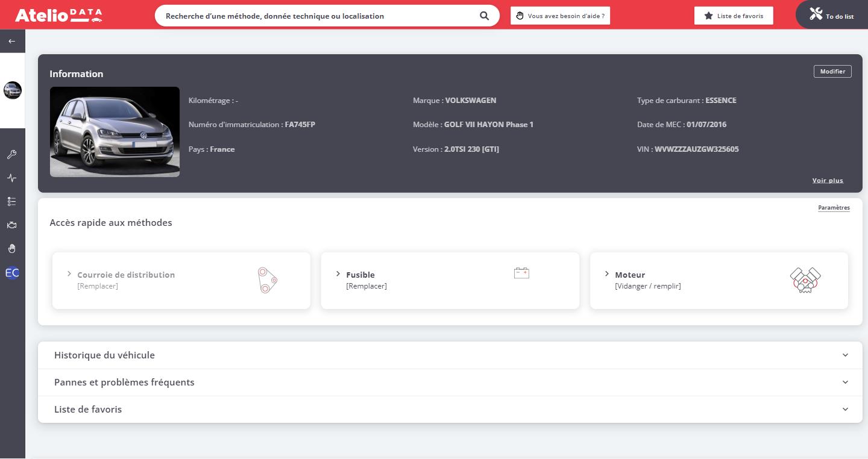This screenshot has width=868, height=459.
Task: Click the registration number FA745FP
Action: point(300,125)
